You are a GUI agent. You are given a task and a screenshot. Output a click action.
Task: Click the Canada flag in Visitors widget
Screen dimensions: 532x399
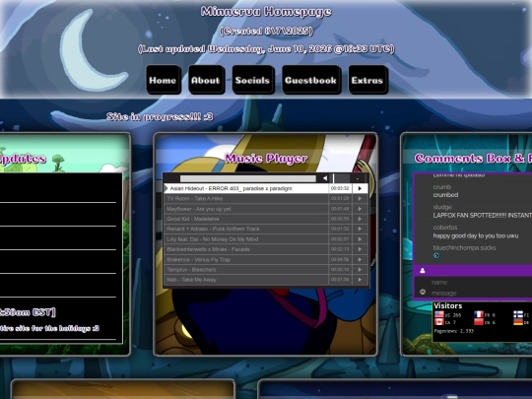click(x=439, y=322)
